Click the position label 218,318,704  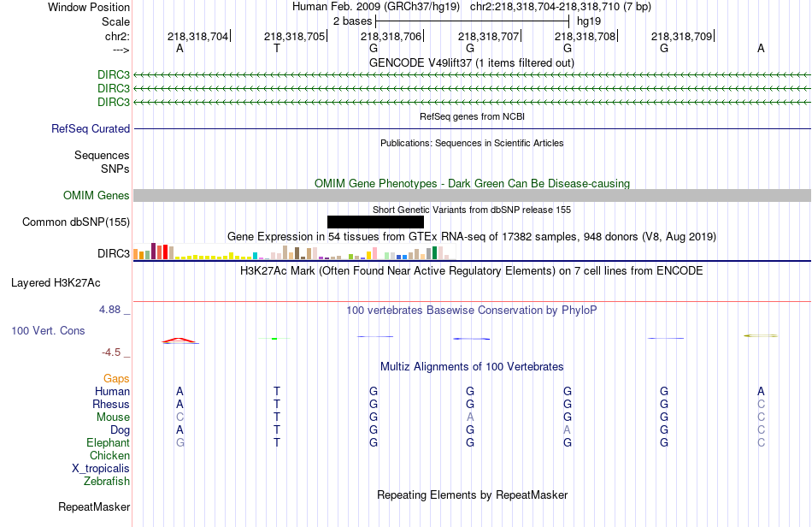197,36
